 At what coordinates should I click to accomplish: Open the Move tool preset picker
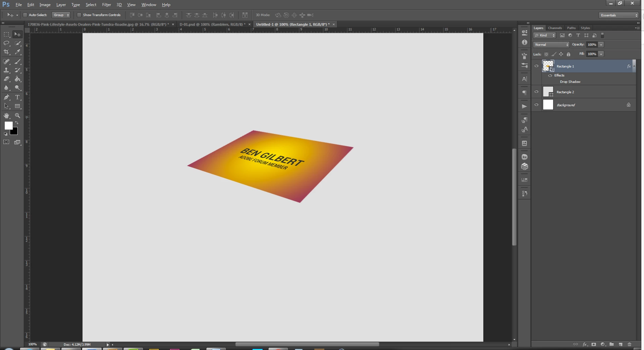(x=17, y=15)
